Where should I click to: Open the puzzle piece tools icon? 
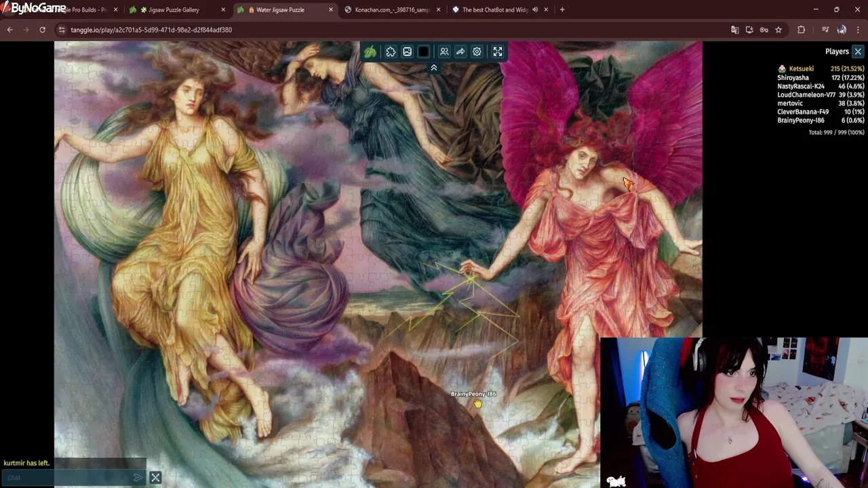pyautogui.click(x=391, y=52)
